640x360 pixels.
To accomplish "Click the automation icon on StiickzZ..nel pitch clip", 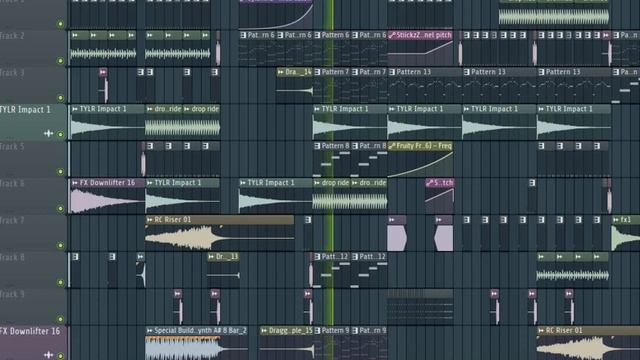I will 392,35.
